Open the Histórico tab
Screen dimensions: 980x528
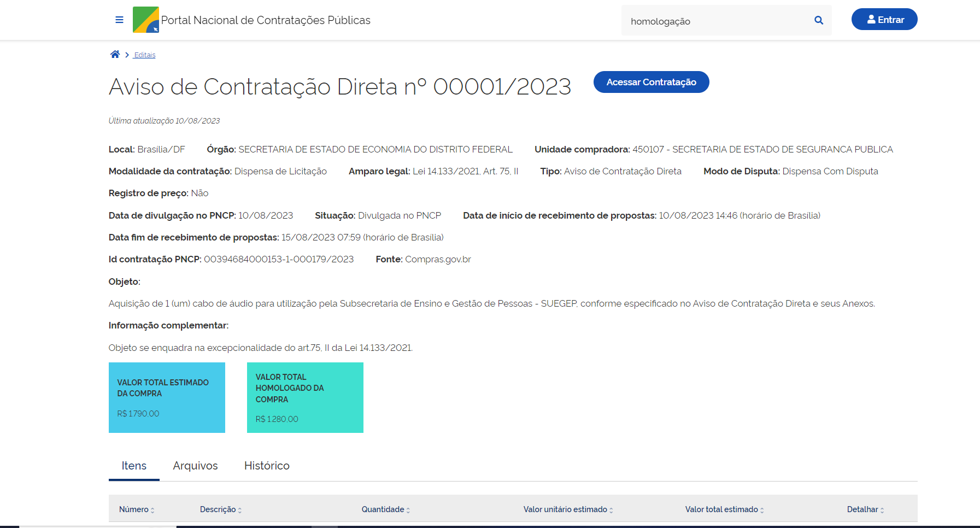267,466
